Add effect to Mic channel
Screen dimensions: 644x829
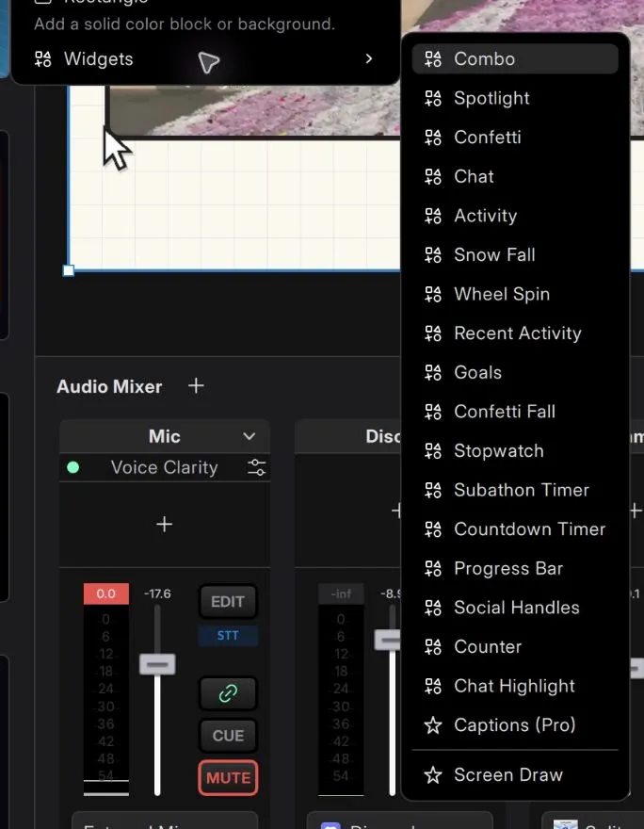165,524
